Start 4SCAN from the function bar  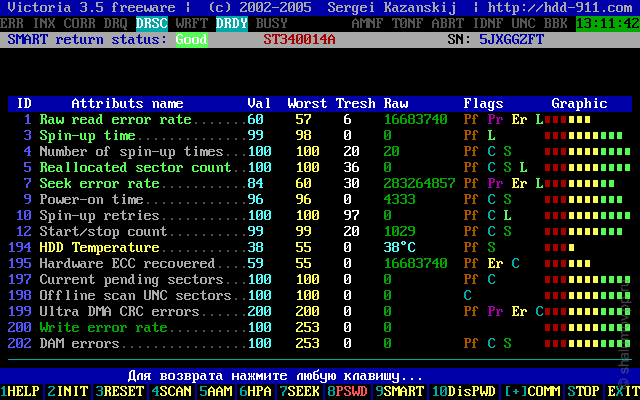click(171, 391)
